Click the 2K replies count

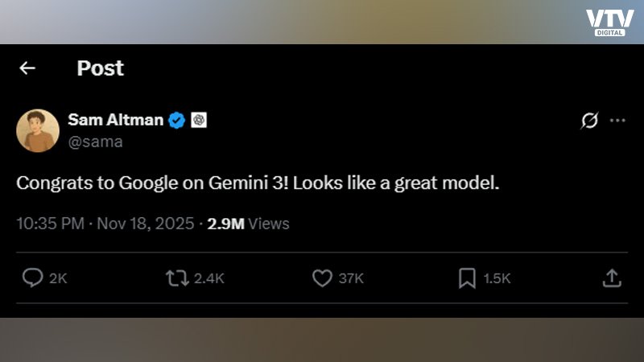point(58,278)
